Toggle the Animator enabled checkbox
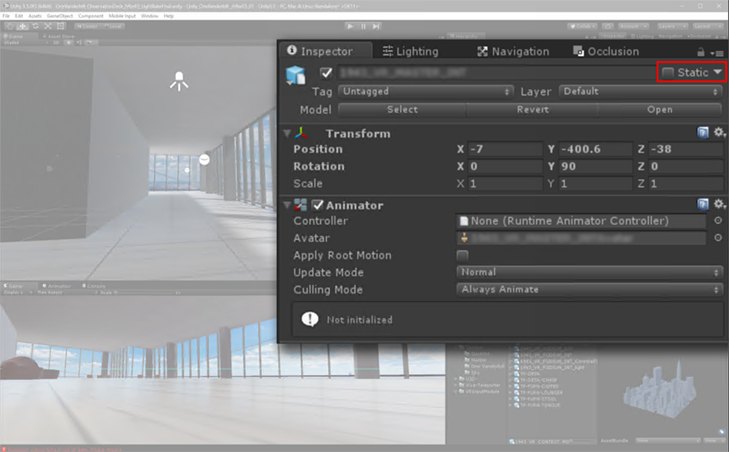 click(318, 205)
